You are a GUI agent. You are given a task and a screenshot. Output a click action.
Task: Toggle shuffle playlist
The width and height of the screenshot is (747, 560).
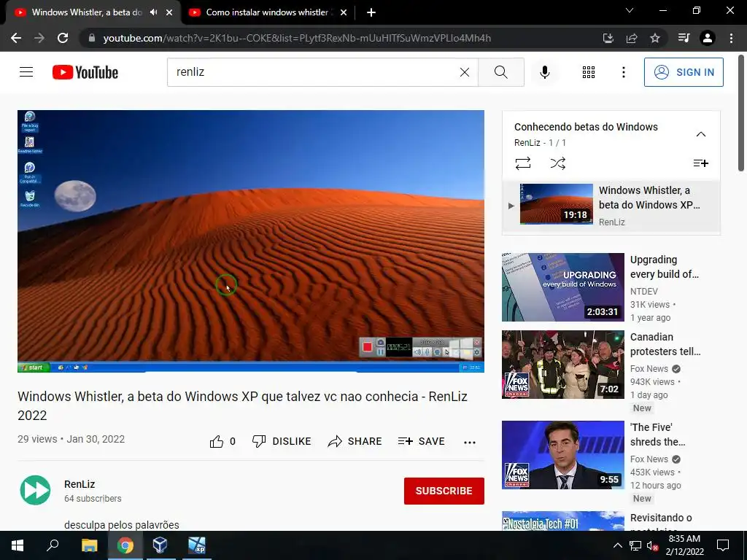[x=557, y=163]
